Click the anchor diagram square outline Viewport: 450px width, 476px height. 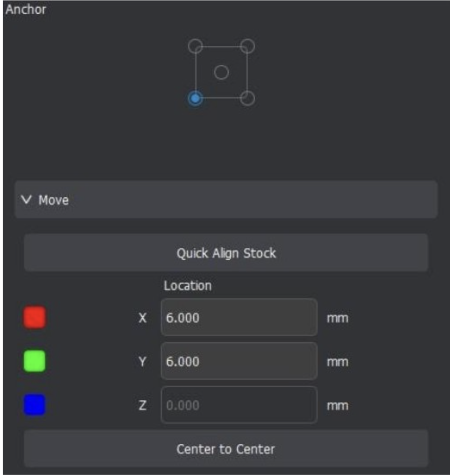(x=221, y=72)
